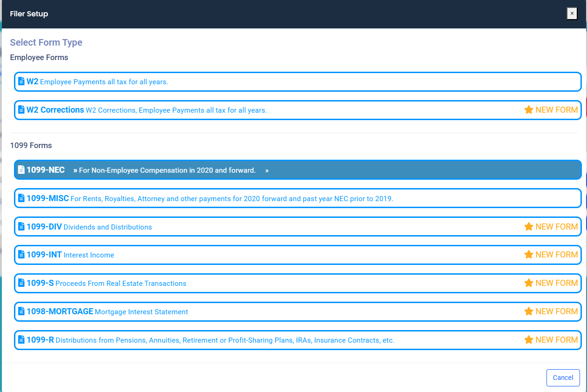Click the document icon beside 1098-MORTGAGE
Viewport: 587px width, 392px height.
point(21,311)
